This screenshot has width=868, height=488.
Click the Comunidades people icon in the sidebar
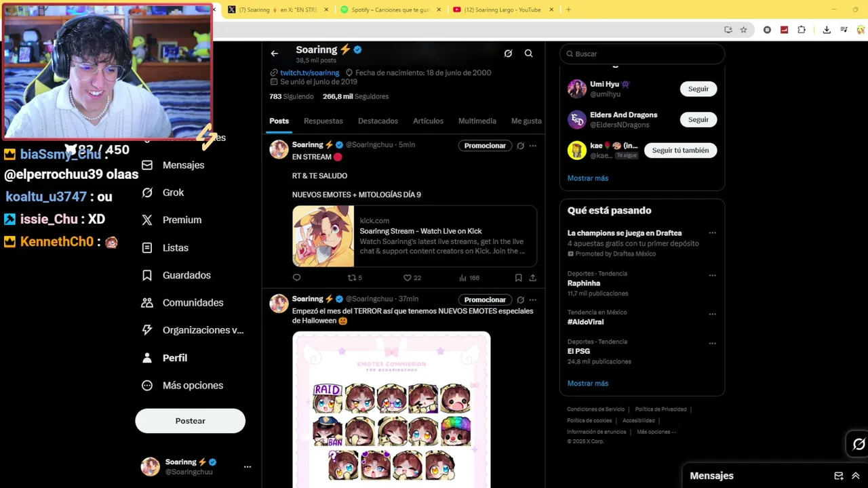tap(147, 302)
